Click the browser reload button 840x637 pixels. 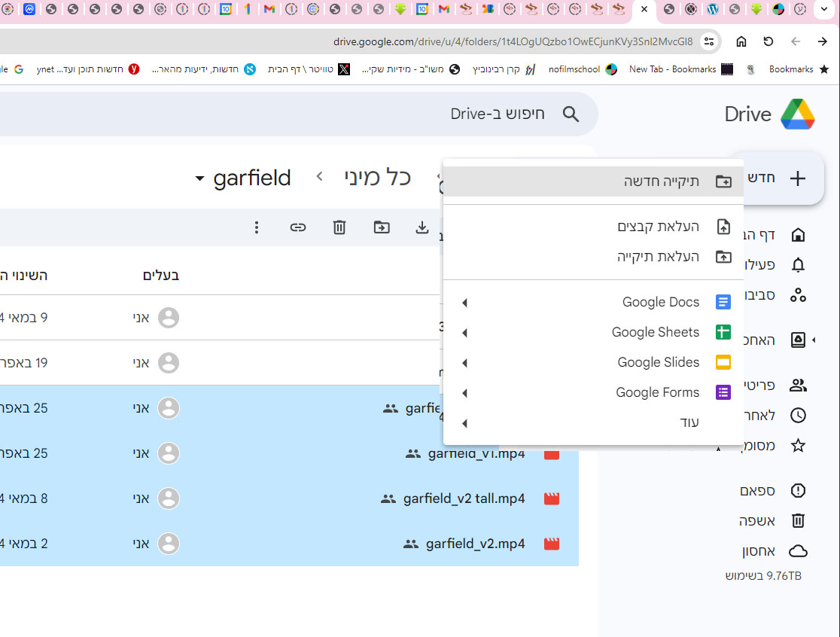(768, 41)
